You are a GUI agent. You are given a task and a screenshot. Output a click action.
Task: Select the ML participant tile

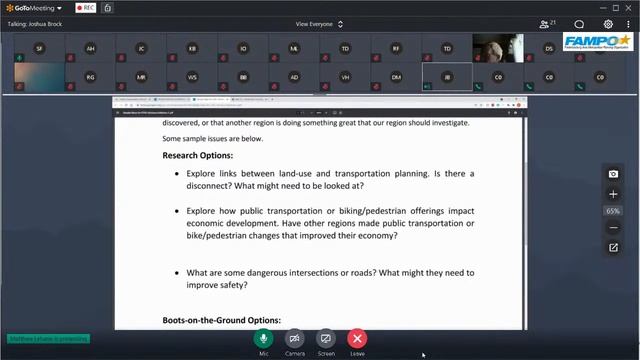pos(294,49)
